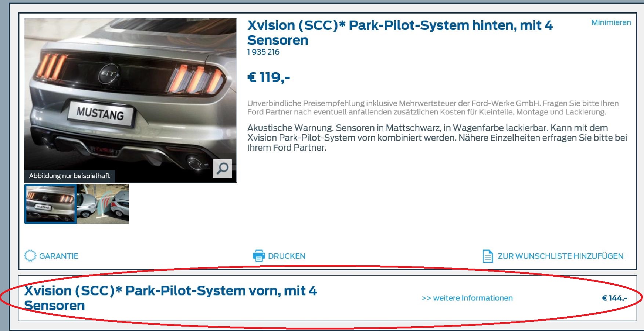Minimize the product panel via Minimieren
Viewport: 644px width, 331px height.
611,22
